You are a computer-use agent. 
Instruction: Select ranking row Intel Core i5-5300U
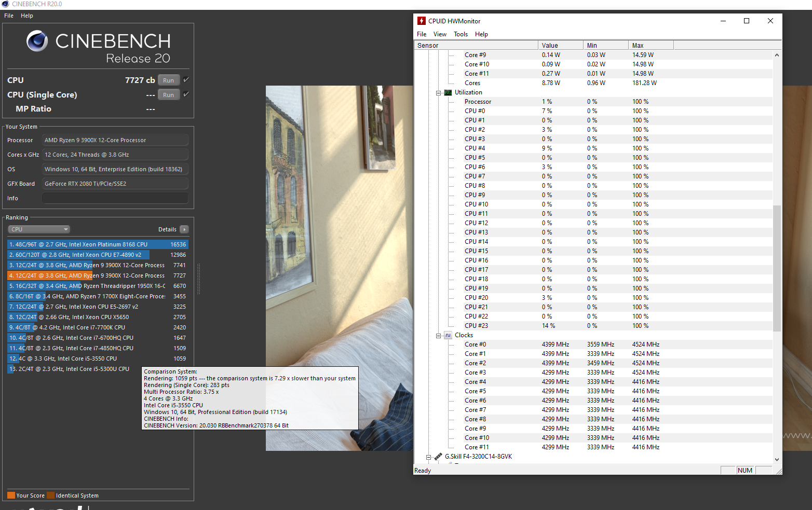point(98,369)
